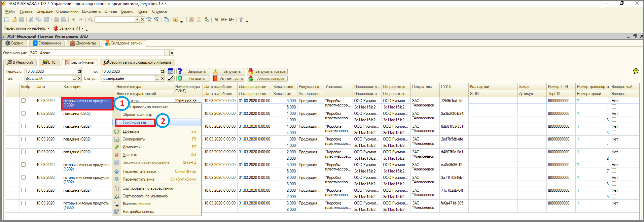Image resolution: width=644 pixels, height=222 pixels.
Task: Open the Calculator toolbar icon
Action: coord(191,20)
